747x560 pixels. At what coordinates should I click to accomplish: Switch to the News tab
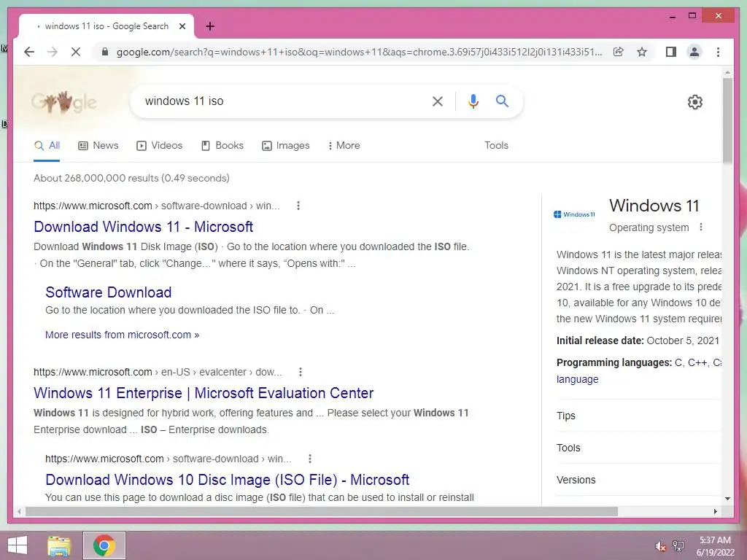98,145
